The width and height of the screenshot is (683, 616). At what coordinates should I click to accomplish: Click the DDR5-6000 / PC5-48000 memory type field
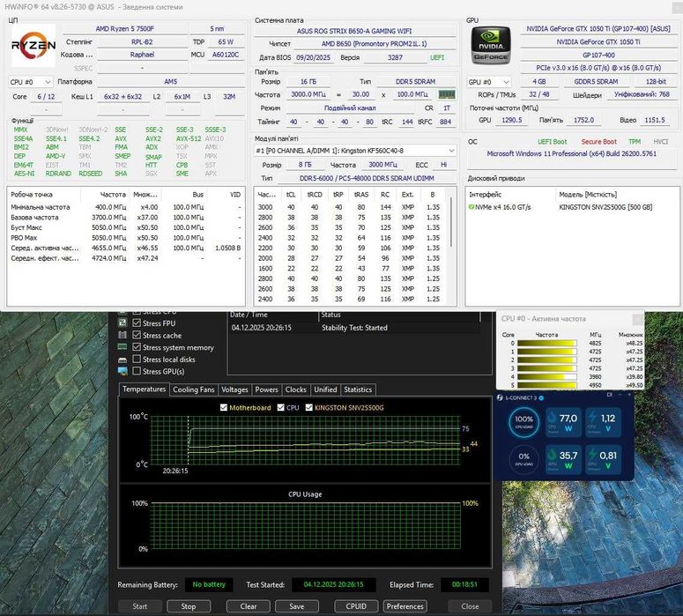click(367, 178)
